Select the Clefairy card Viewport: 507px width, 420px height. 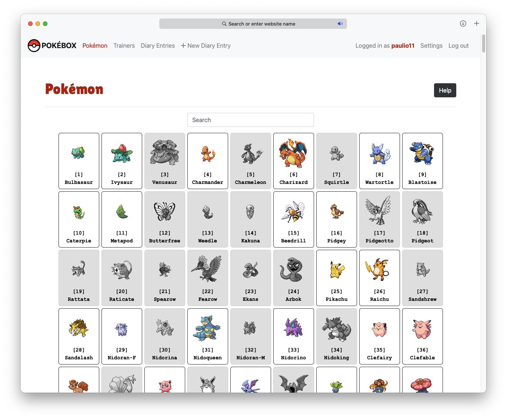(380, 336)
